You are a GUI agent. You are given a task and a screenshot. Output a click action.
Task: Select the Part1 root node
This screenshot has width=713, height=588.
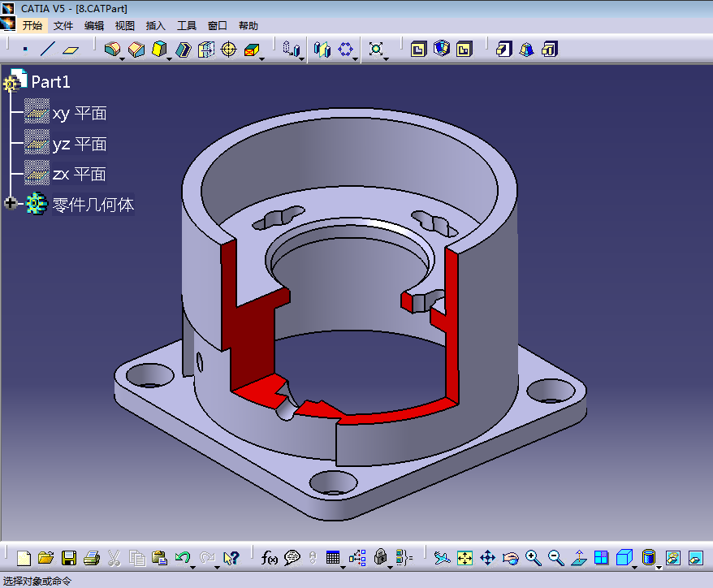click(x=50, y=81)
